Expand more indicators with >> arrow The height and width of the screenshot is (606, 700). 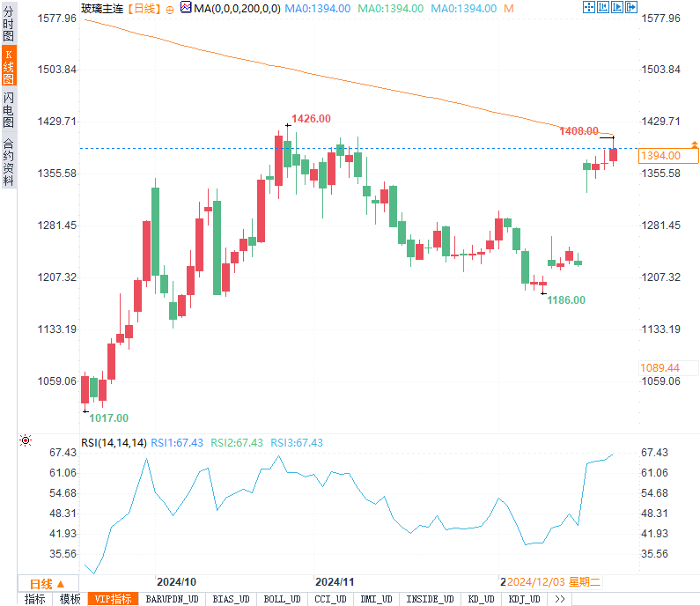point(559,599)
